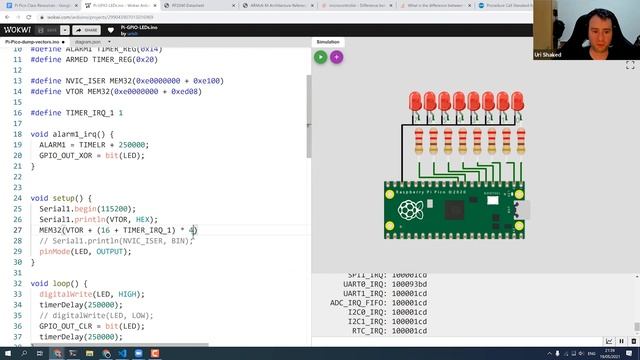Screen dimensions: 640x360
Task: Open the volume control in system tray
Action: point(581,353)
